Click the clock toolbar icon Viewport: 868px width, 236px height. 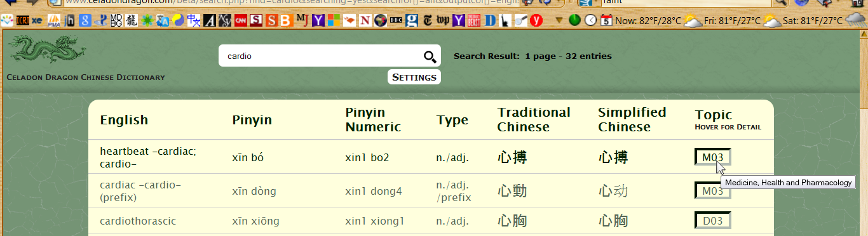pos(590,20)
